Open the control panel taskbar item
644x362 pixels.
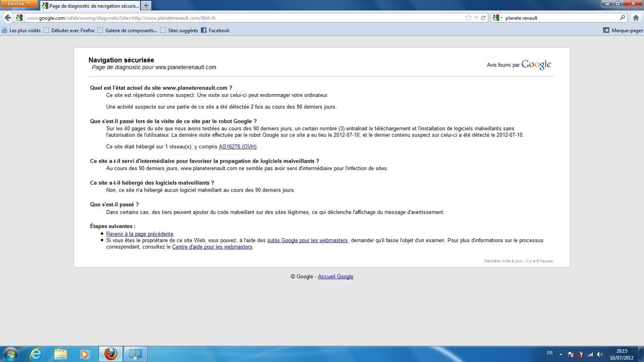(135, 354)
